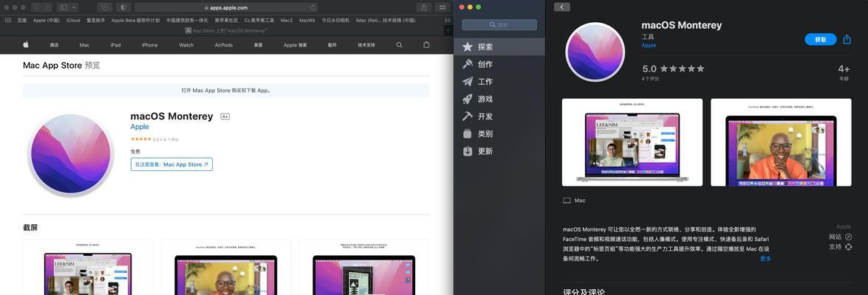This screenshot has width=868, height=295.
Task: Open favorites grid icon in bookmarks bar
Action: (7, 21)
